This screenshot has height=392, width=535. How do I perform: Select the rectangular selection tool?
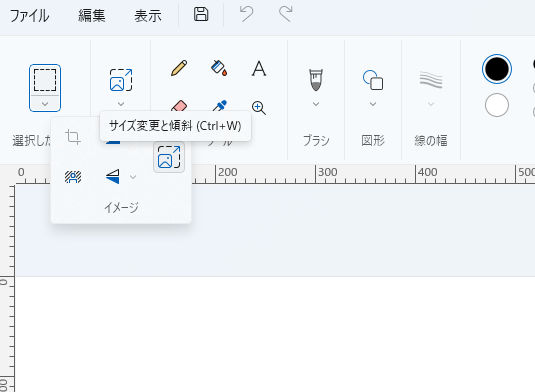[45, 80]
